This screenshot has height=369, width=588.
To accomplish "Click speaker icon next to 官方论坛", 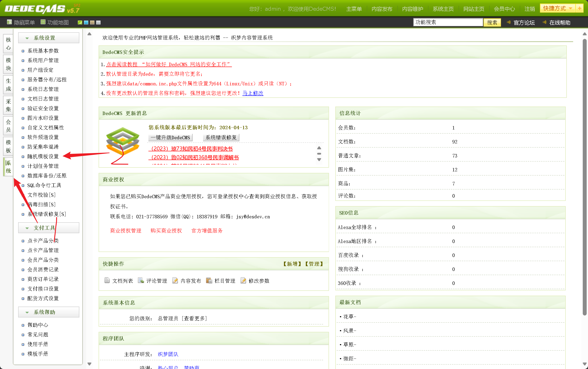I will click(x=509, y=22).
